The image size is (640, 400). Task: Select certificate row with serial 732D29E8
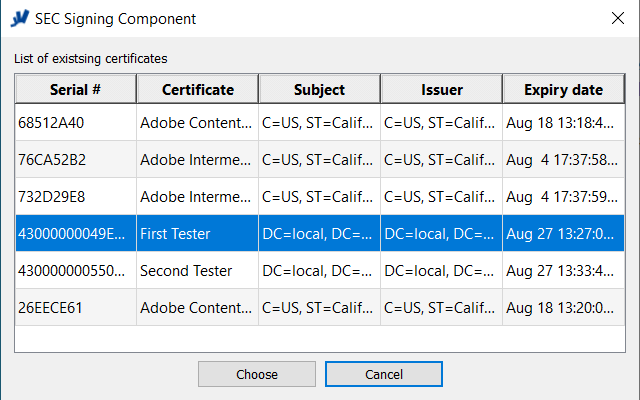(x=75, y=197)
